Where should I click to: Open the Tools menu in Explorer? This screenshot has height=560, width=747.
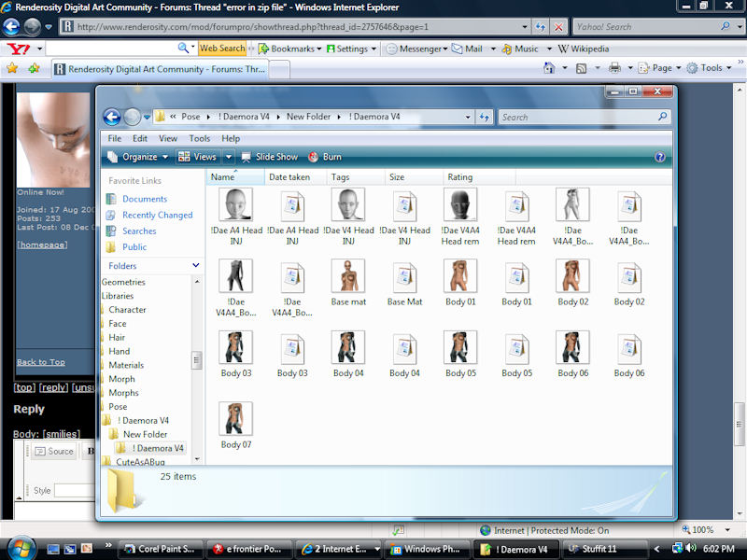[200, 138]
